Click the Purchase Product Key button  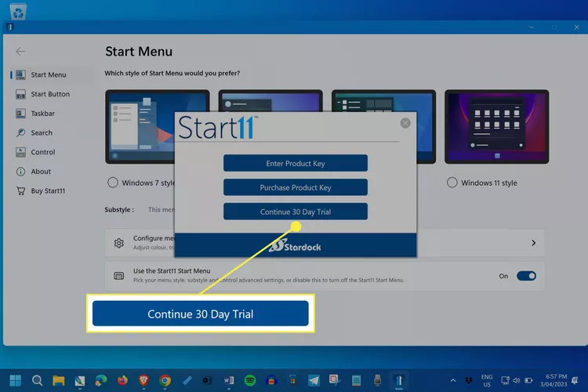pyautogui.click(x=296, y=187)
